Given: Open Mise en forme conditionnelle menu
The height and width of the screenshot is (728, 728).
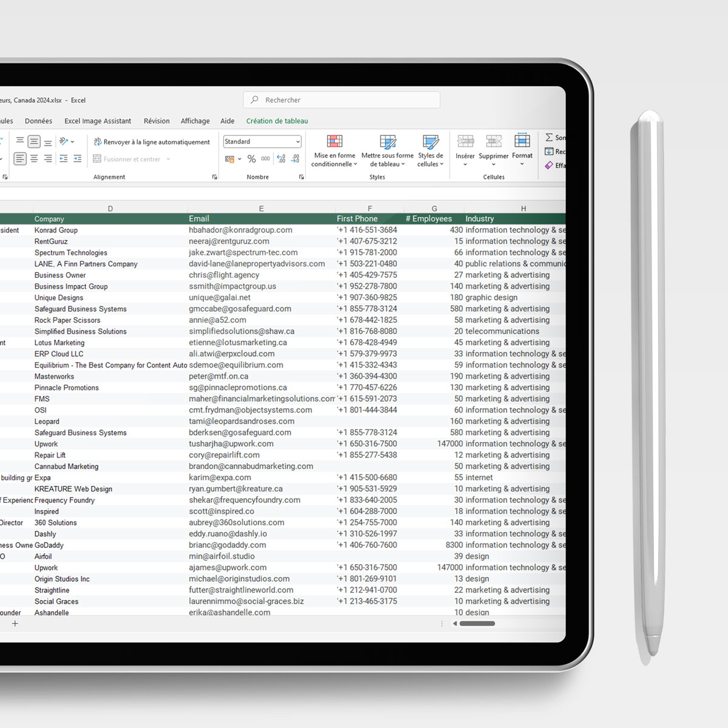Looking at the screenshot, I should (334, 150).
